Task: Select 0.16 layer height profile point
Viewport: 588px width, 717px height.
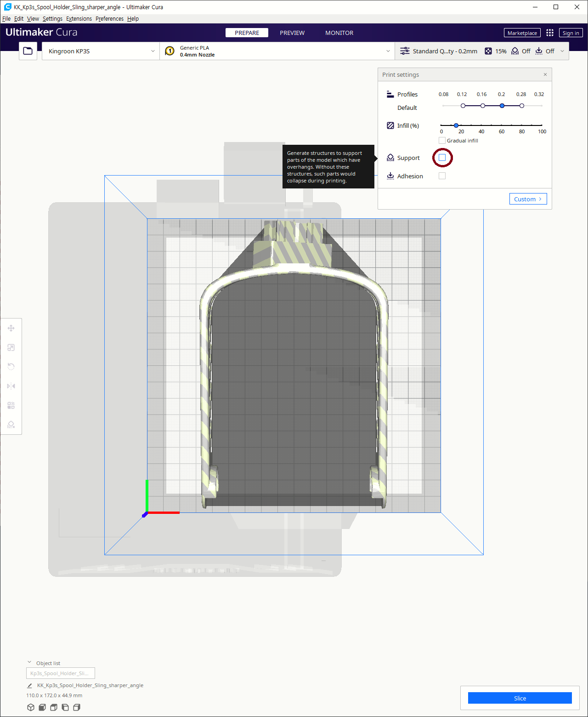Action: (x=483, y=106)
